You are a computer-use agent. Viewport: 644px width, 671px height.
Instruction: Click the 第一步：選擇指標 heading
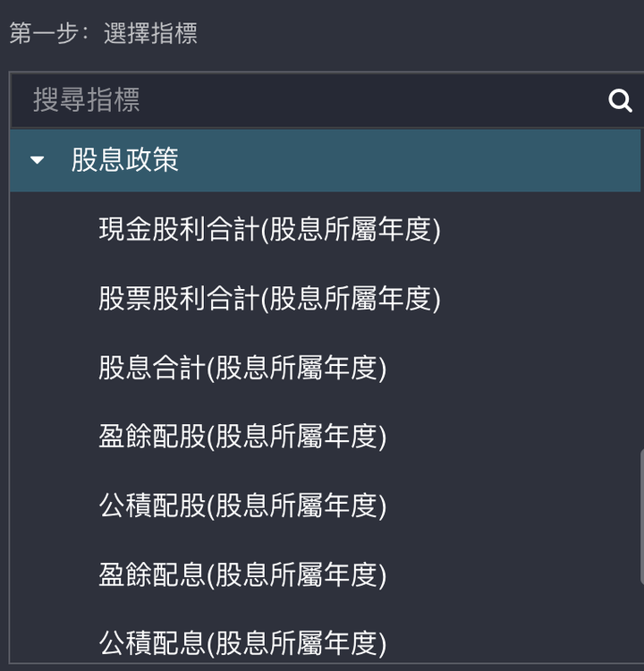103,33
